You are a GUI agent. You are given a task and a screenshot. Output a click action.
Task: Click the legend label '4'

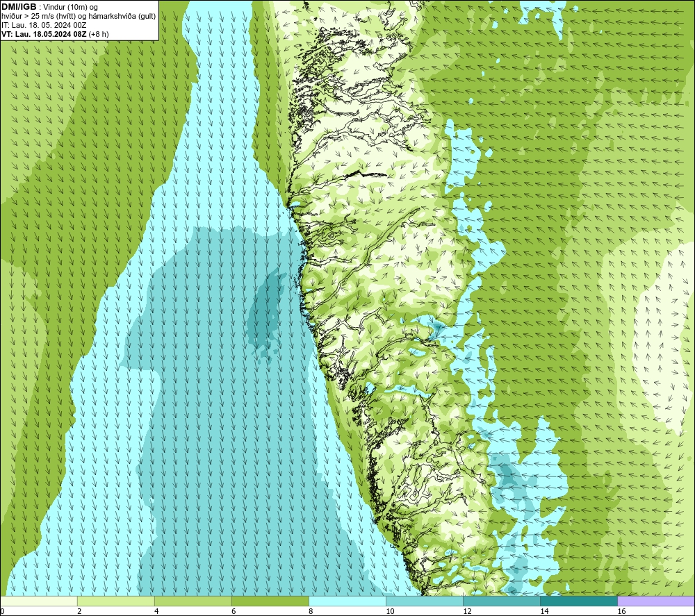(x=156, y=611)
